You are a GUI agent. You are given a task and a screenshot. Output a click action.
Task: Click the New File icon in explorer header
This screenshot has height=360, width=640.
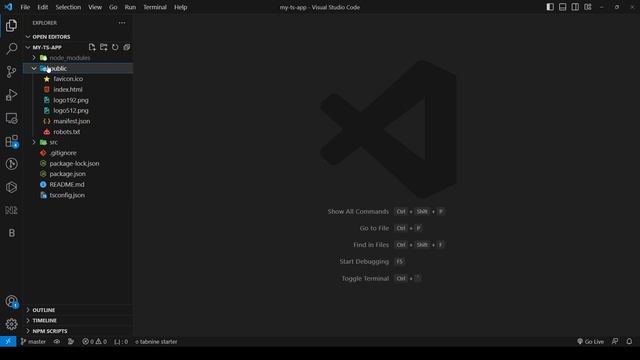tap(92, 47)
